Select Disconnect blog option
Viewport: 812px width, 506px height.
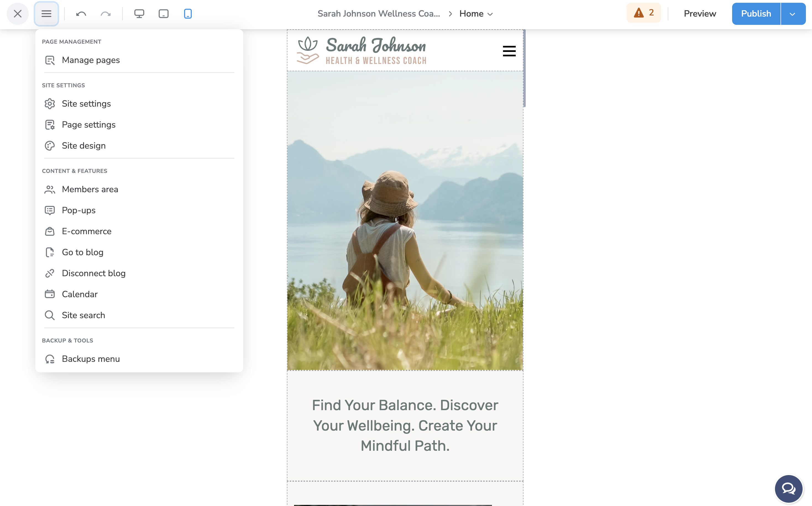click(x=94, y=273)
